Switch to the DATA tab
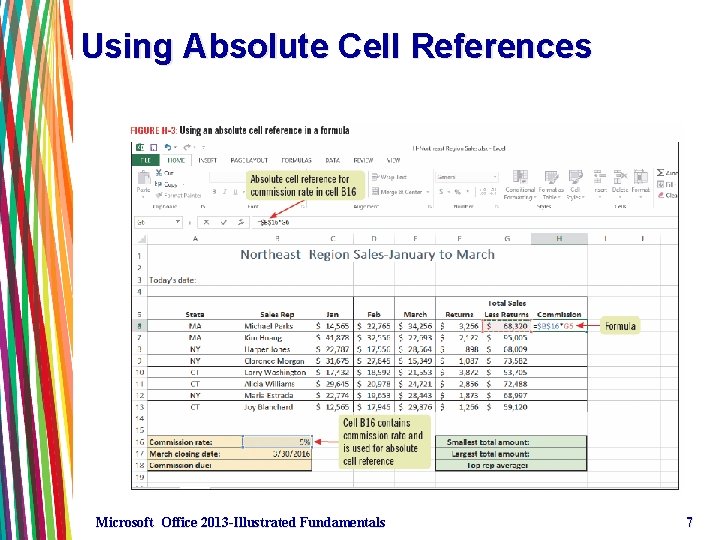The image size is (720, 540). (332, 160)
